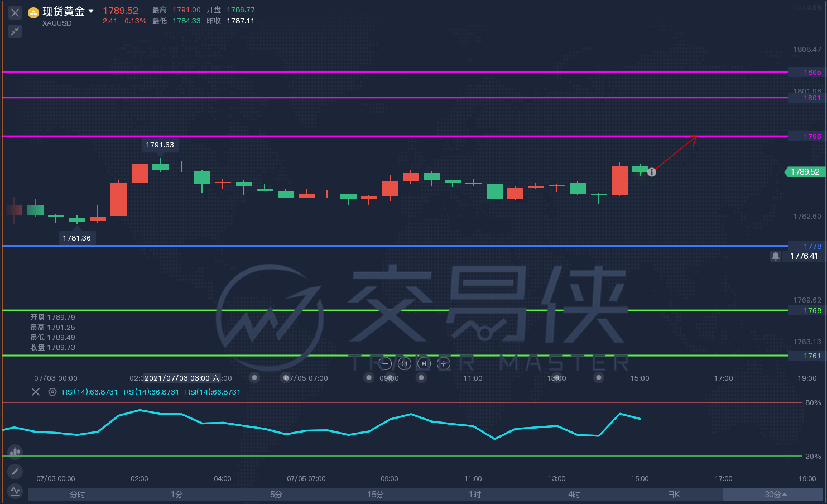Click the header 昨收 value 1787.11

pos(241,21)
